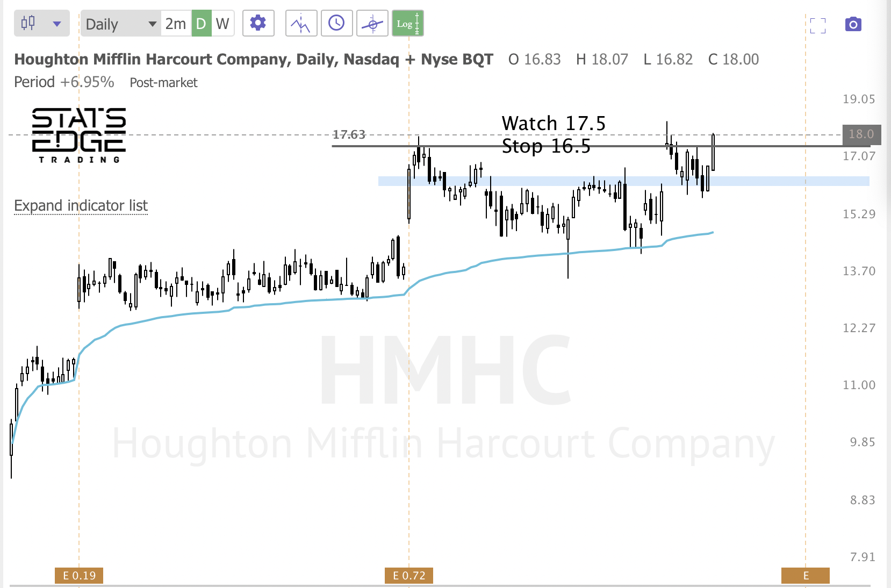Click the O 16.83 open value
This screenshot has height=588, width=891.
pyautogui.click(x=535, y=59)
